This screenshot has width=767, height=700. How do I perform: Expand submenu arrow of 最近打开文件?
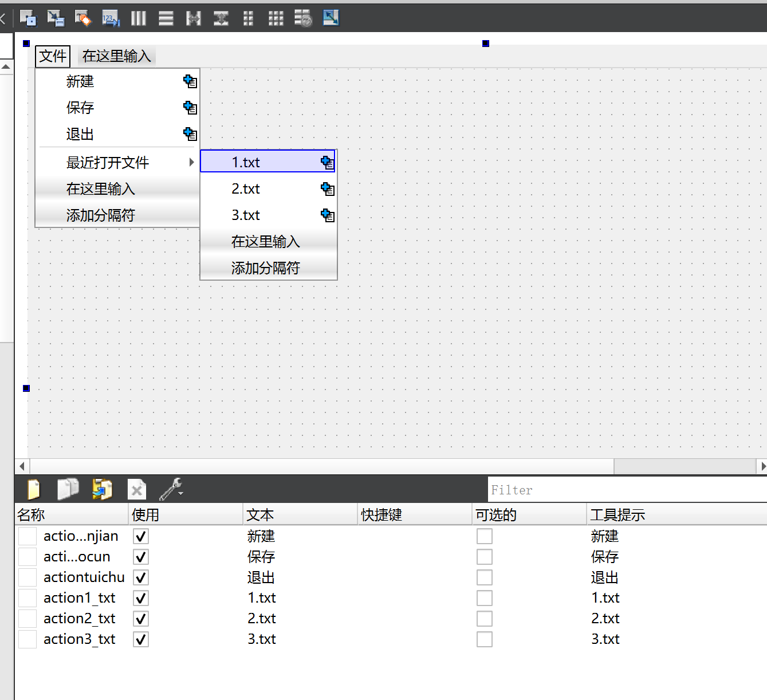click(192, 162)
